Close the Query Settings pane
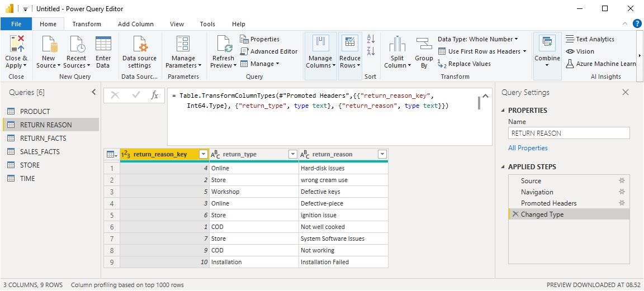Image resolution: width=644 pixels, height=291 pixels. 626,92
